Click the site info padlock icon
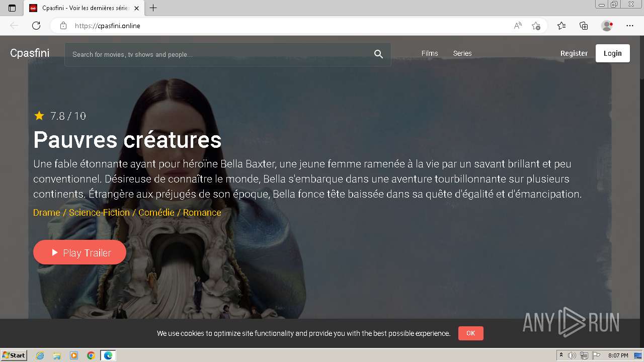 [x=63, y=26]
